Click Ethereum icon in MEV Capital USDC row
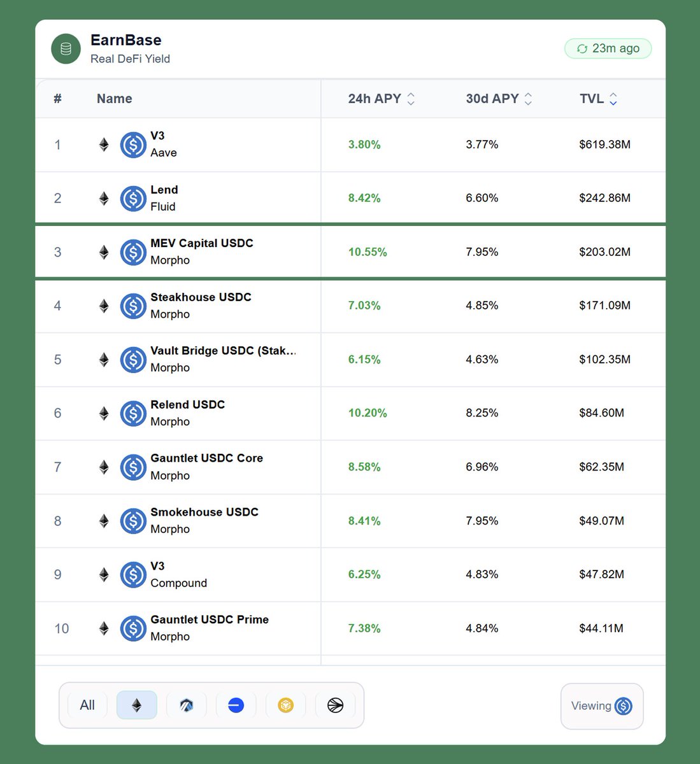Image resolution: width=700 pixels, height=764 pixels. [104, 252]
